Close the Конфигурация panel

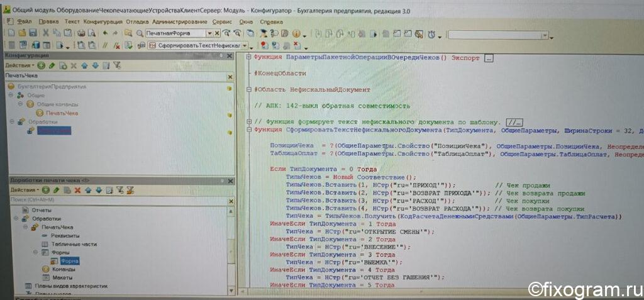(230, 56)
